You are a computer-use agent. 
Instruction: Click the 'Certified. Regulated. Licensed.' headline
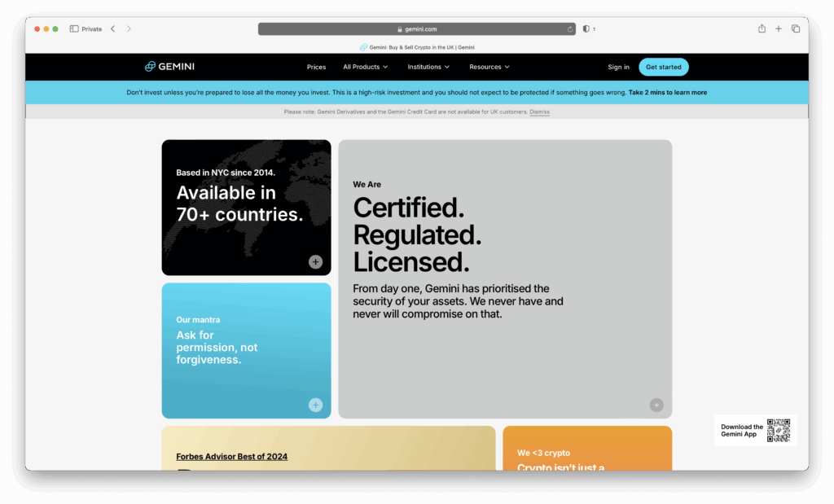[x=417, y=234]
